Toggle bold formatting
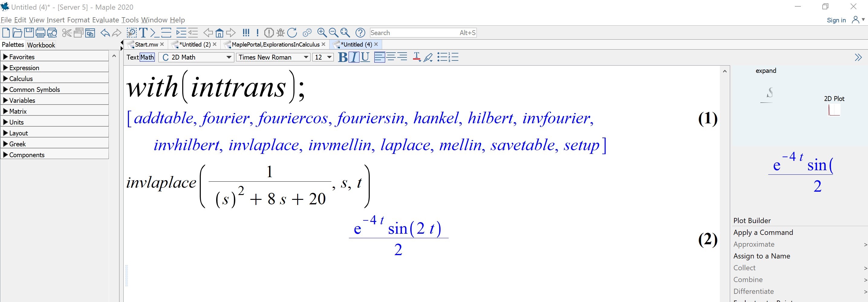The image size is (868, 302). click(x=342, y=57)
